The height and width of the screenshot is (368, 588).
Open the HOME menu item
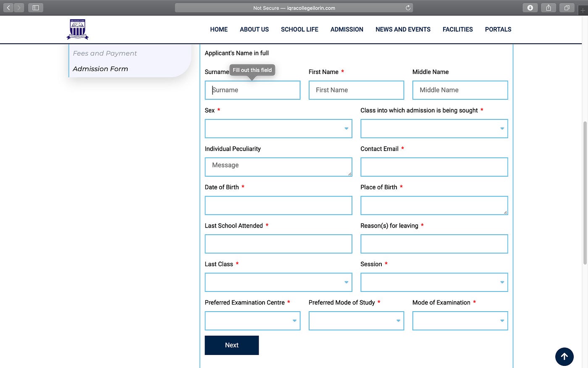(x=219, y=29)
